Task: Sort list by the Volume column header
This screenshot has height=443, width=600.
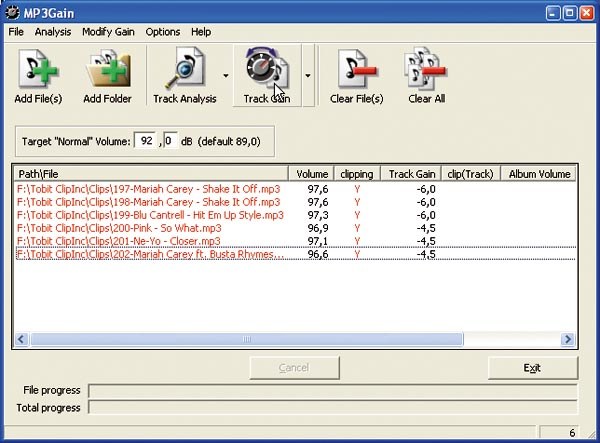Action: click(312, 174)
